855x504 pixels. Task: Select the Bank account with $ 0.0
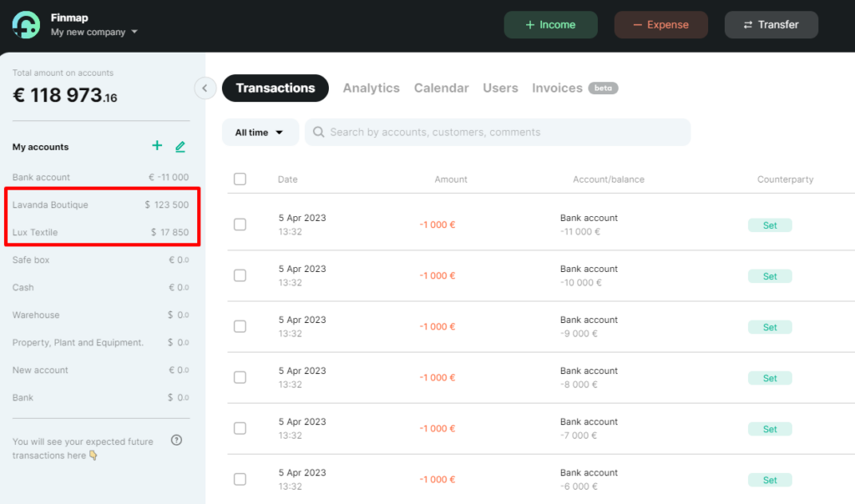[101, 397]
